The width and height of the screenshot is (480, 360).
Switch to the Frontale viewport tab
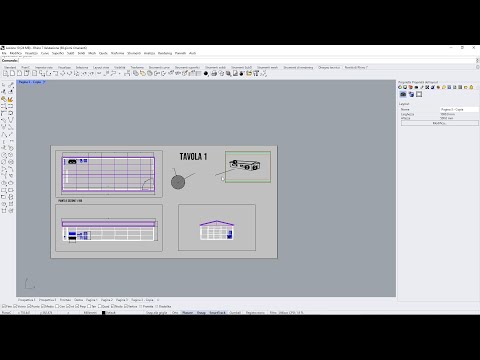pyautogui.click(x=65, y=300)
